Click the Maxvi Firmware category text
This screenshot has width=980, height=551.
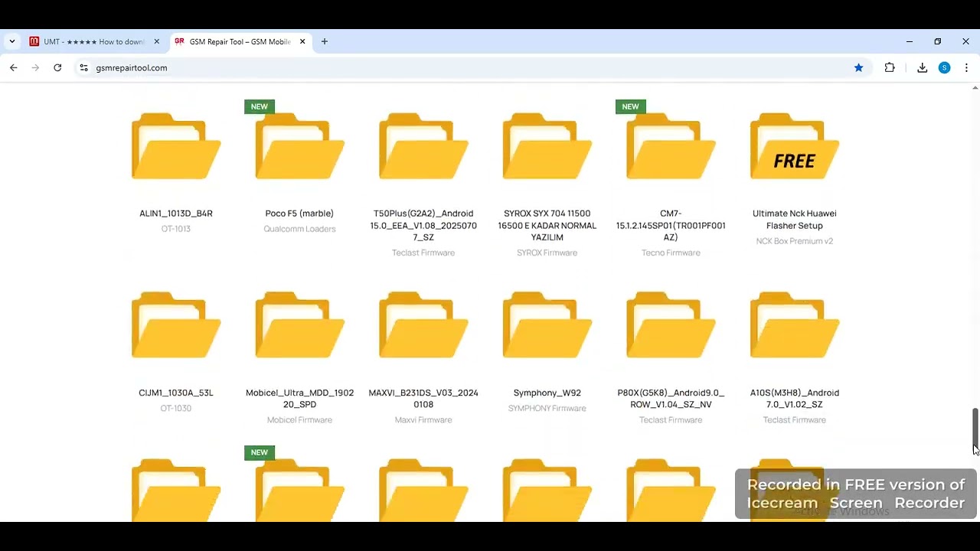pos(423,420)
